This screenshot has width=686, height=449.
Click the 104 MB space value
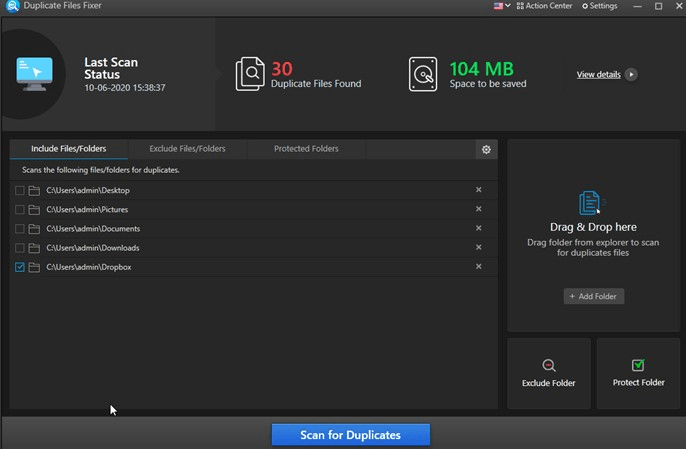[x=481, y=69]
